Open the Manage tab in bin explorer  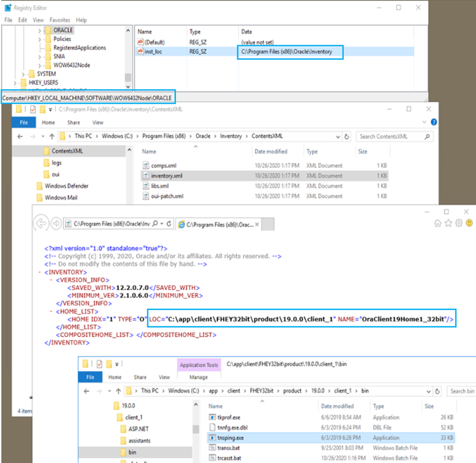coord(199,377)
